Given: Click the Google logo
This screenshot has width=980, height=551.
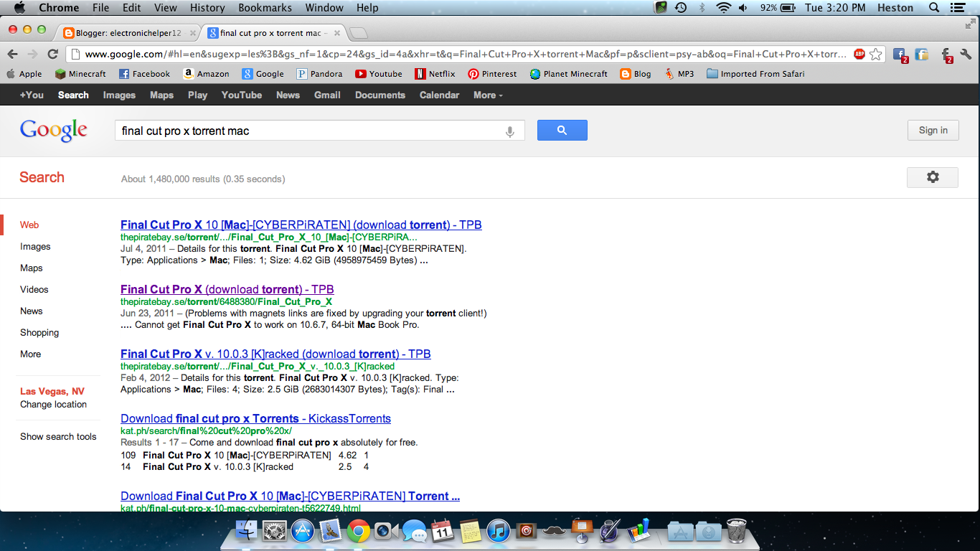Looking at the screenshot, I should [54, 130].
